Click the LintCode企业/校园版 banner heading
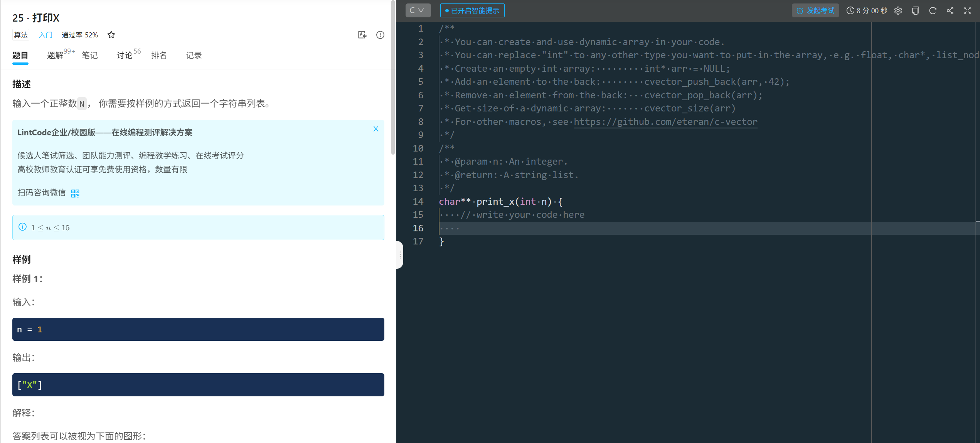Viewport: 980px width, 443px height. 105,132
